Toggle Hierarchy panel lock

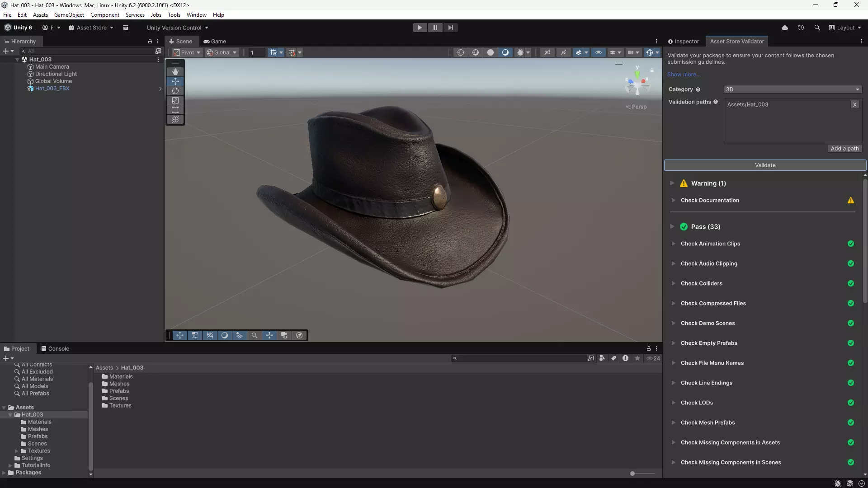coord(150,41)
